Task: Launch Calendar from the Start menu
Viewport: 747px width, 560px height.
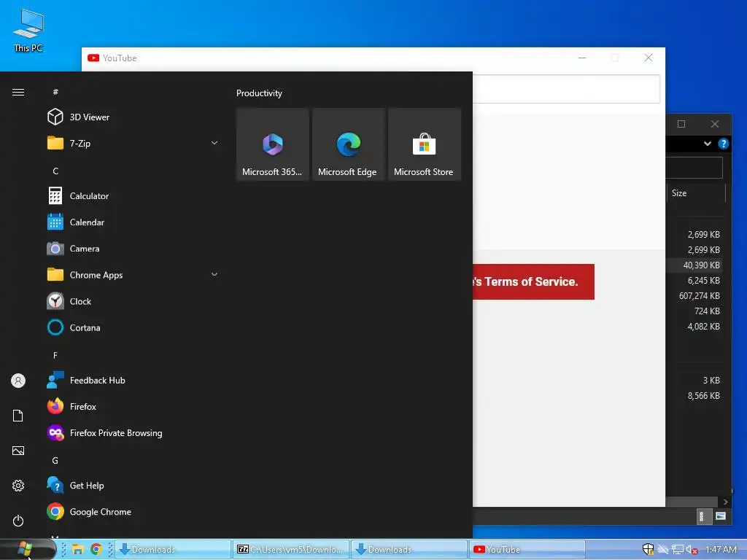Action: click(x=133, y=222)
